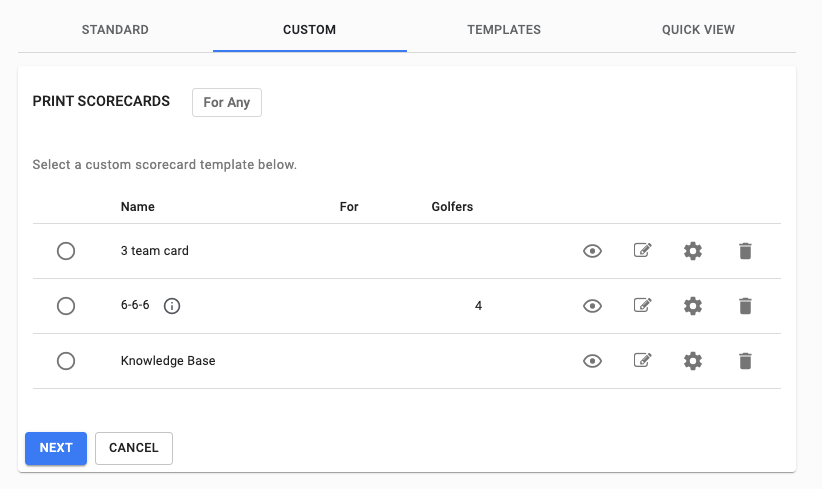The width and height of the screenshot is (822, 489).
Task: Go to the Quick View tab
Action: (x=698, y=30)
